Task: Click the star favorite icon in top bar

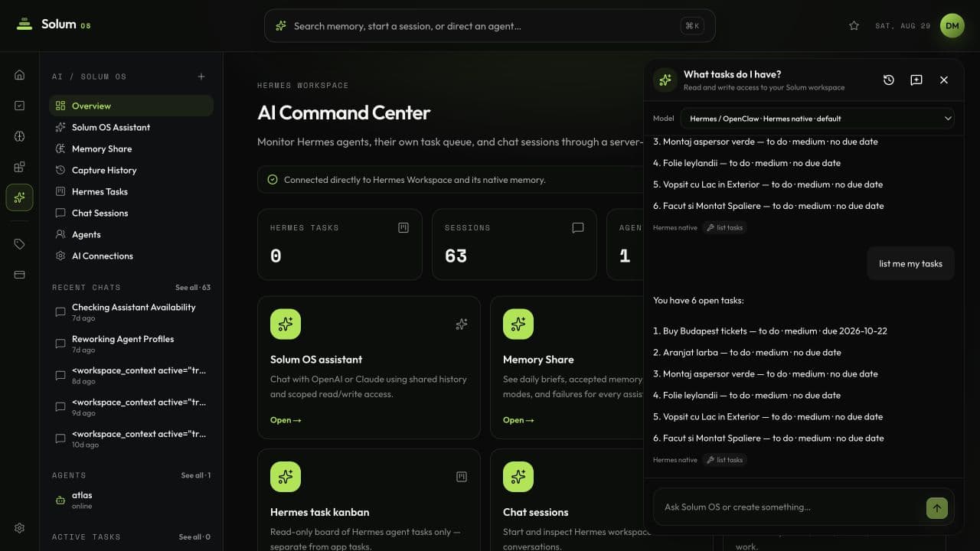Action: click(x=854, y=26)
